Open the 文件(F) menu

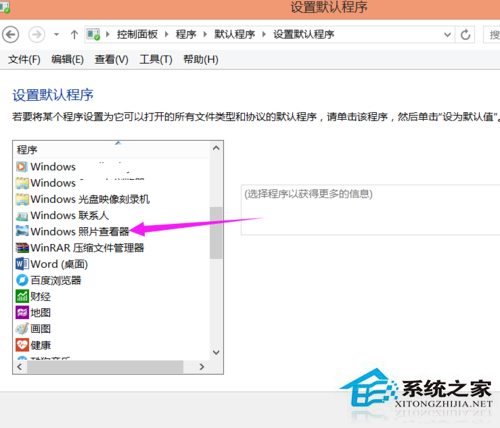(24, 60)
